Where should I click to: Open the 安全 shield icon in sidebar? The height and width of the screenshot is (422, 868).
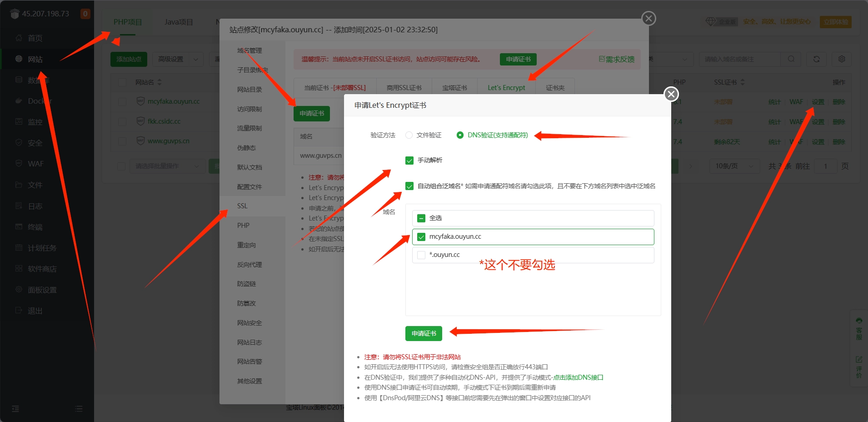click(x=19, y=142)
